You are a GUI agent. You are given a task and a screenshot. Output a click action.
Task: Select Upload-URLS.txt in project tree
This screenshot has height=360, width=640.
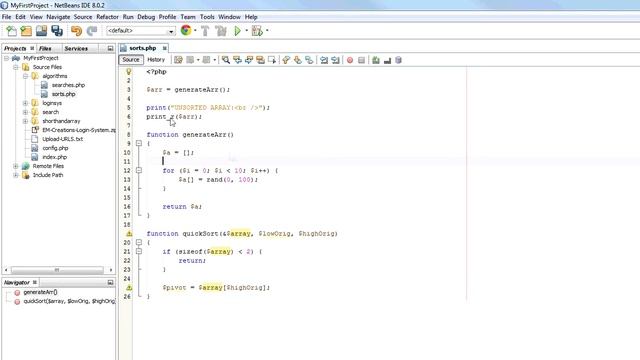click(x=62, y=139)
